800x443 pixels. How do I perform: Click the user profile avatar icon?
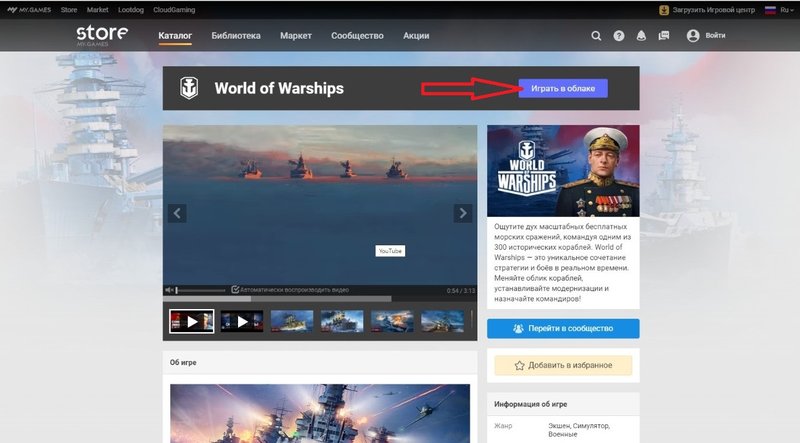tap(693, 36)
